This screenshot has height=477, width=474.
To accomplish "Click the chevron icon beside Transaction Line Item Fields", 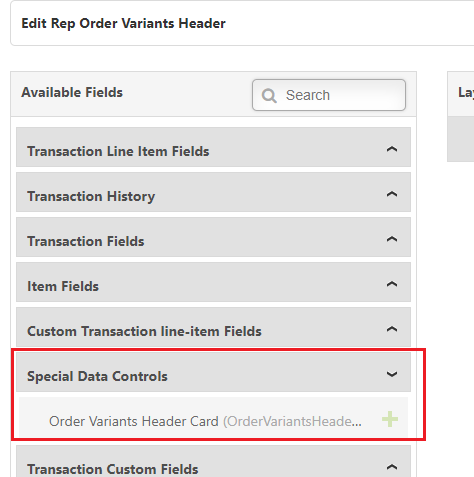I will 392,149.
